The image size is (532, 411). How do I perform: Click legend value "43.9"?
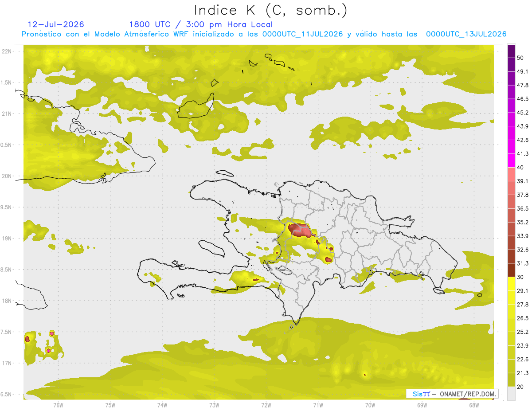pos(523,126)
